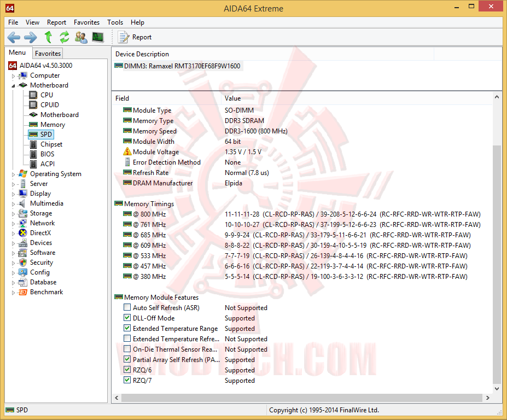Screen dimensions: 507x420
Task: Click the Storage drives icon
Action: (23, 213)
